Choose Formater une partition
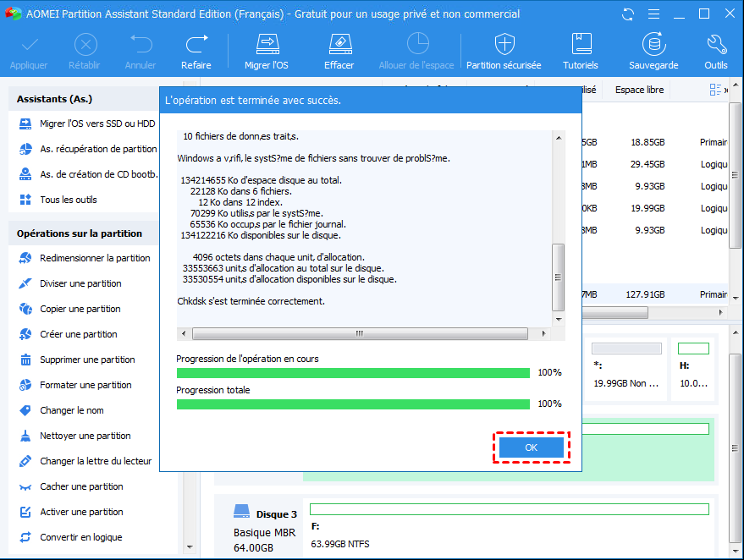Image resolution: width=744 pixels, height=560 pixels. 75,385
